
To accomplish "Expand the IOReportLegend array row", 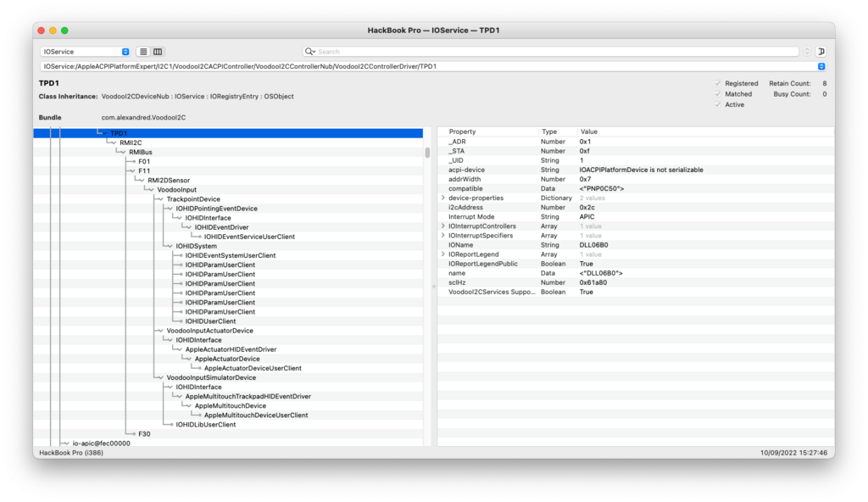I will pos(443,254).
